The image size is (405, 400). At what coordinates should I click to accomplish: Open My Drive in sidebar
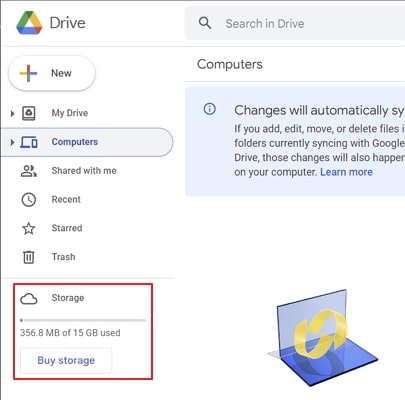click(70, 113)
